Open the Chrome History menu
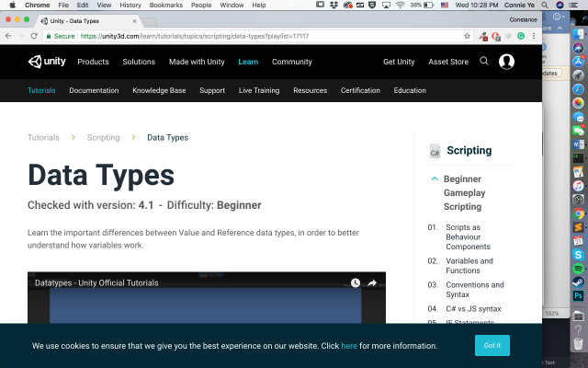This screenshot has height=368, width=588. coord(130,5)
